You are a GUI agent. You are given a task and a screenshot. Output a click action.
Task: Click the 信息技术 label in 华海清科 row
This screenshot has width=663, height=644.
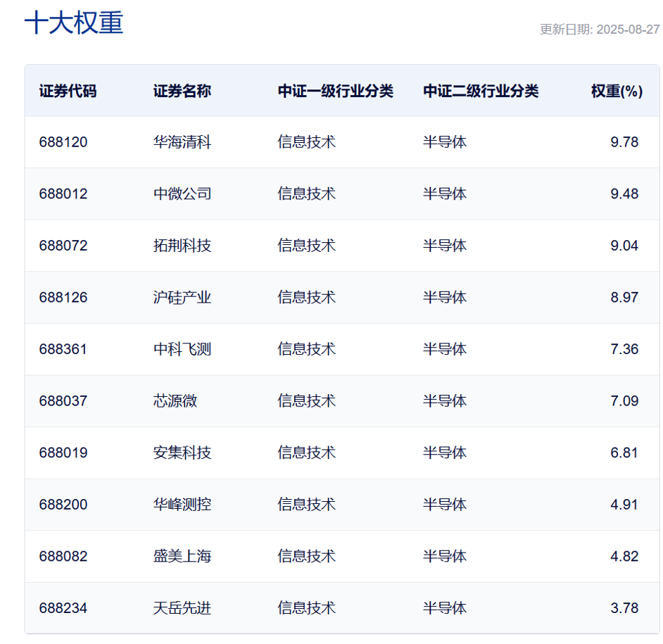click(x=305, y=141)
